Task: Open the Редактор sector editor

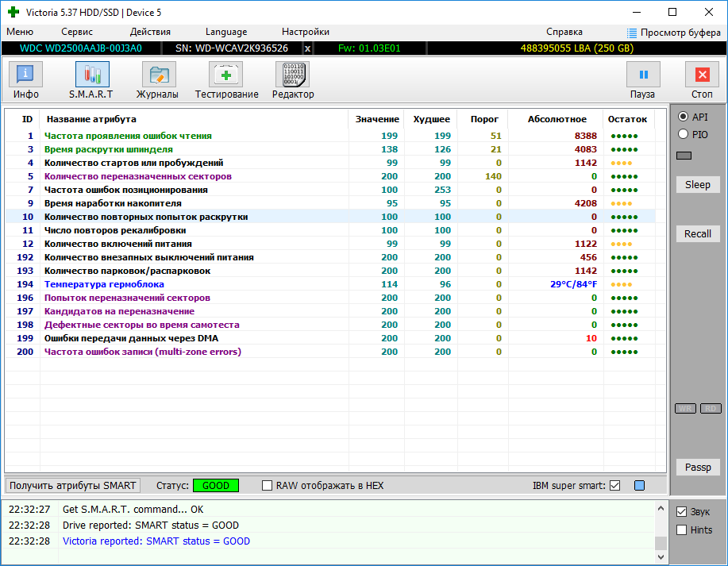Action: click(x=292, y=75)
